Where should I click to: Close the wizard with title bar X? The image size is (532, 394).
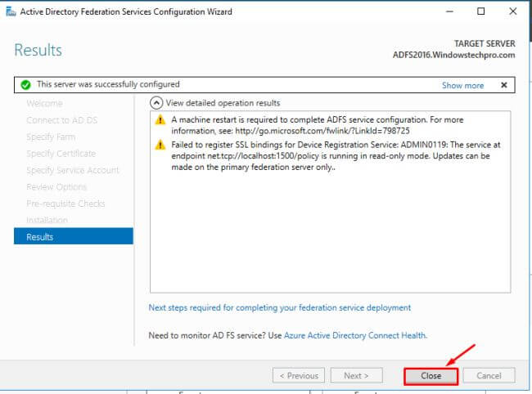tap(513, 11)
